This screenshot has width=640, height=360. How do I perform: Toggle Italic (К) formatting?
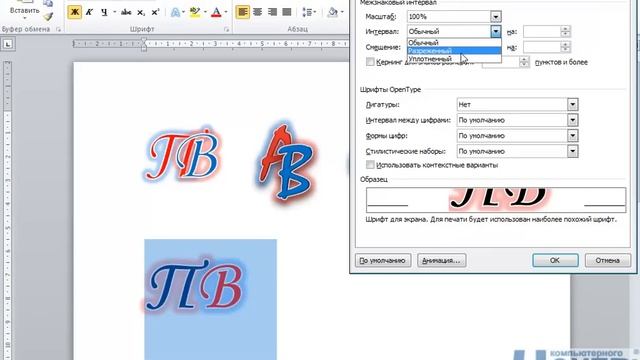click(89, 12)
